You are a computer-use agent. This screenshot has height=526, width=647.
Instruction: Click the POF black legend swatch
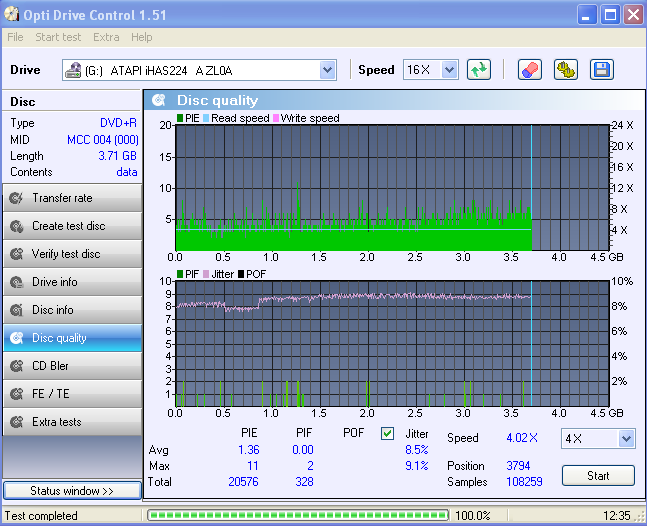tap(241, 274)
